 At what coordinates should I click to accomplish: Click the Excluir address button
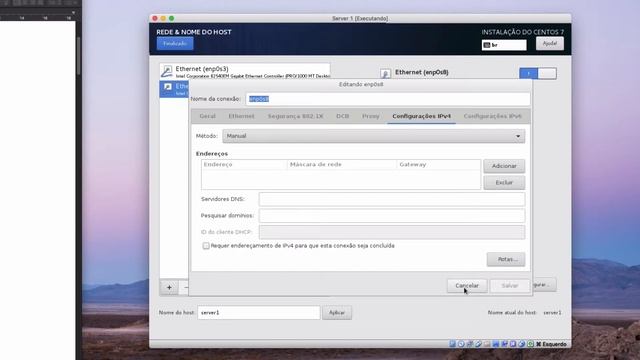[x=504, y=182]
